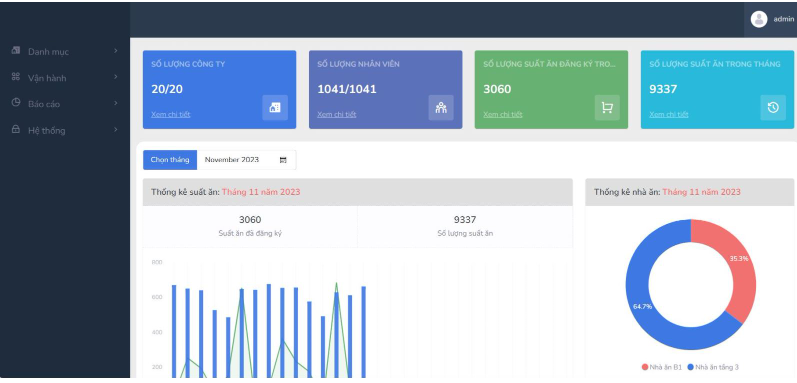This screenshot has height=383, width=797.
Task: Open the Hệ thống menu item
Action: click(x=65, y=130)
